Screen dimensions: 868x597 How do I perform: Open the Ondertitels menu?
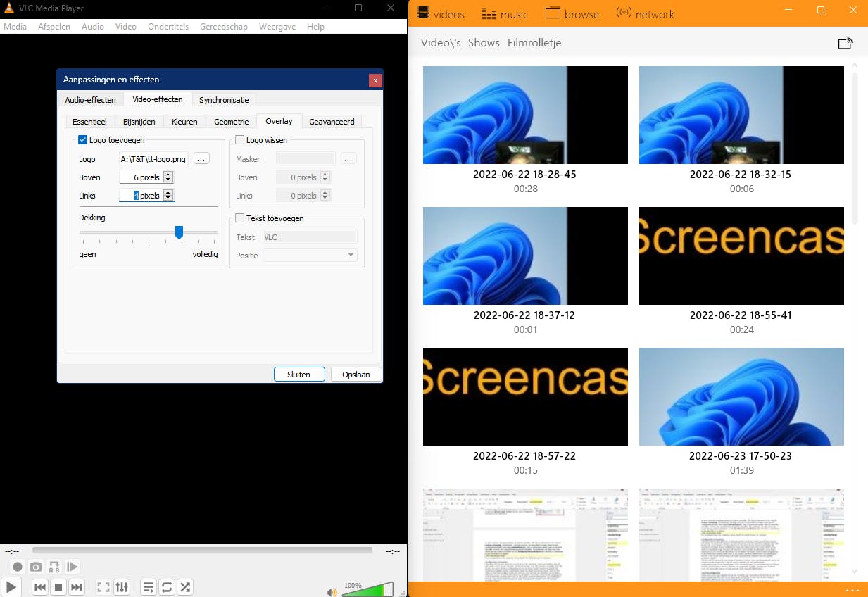pyautogui.click(x=168, y=27)
